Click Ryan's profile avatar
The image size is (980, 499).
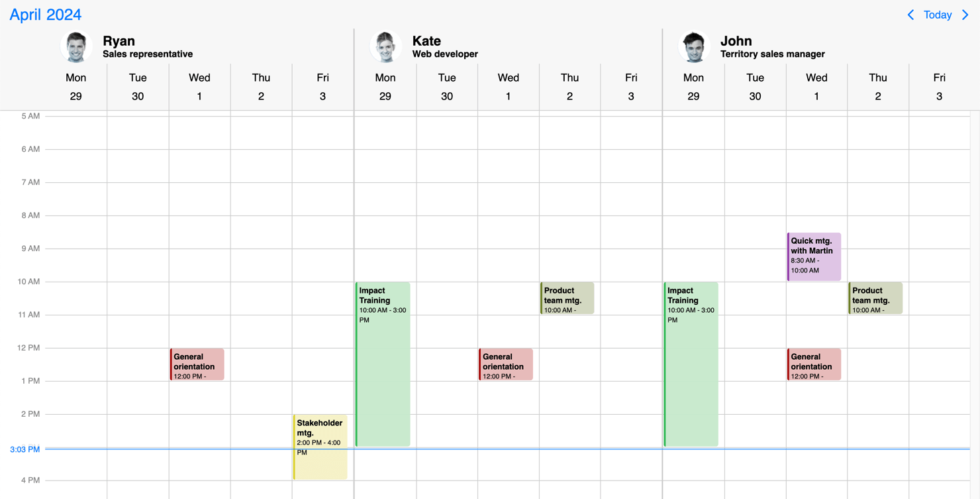[x=77, y=46]
